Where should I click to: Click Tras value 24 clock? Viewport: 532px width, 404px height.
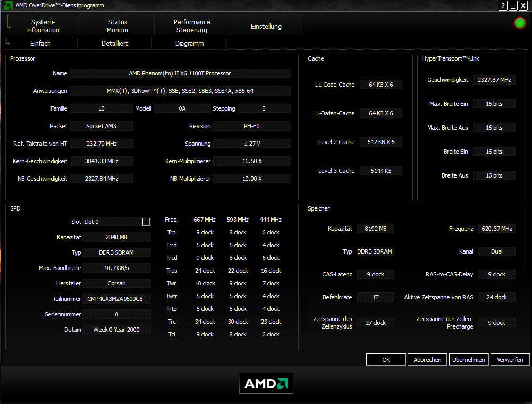click(205, 271)
